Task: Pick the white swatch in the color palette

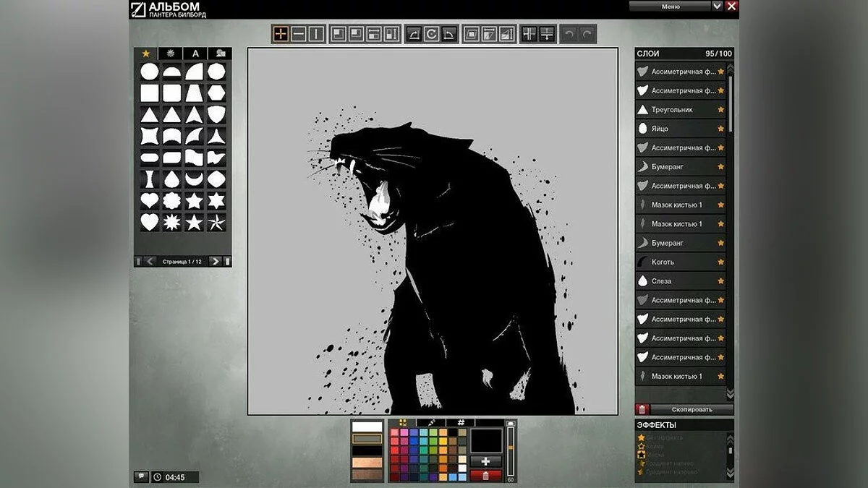Action: [462, 468]
